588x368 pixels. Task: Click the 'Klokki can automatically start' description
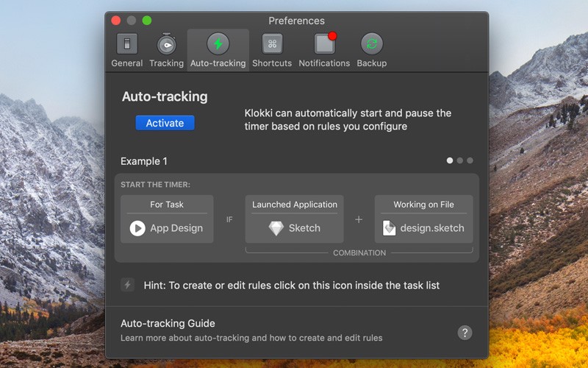point(348,120)
